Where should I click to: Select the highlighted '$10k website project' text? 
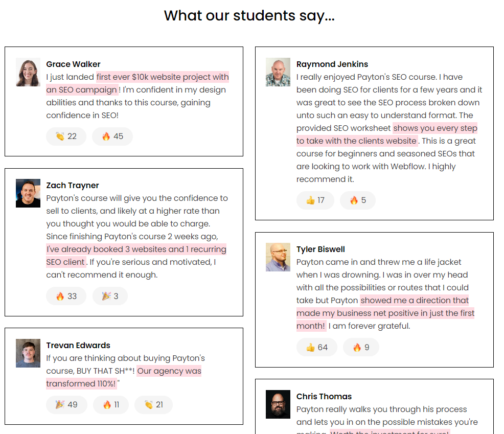coord(162,77)
